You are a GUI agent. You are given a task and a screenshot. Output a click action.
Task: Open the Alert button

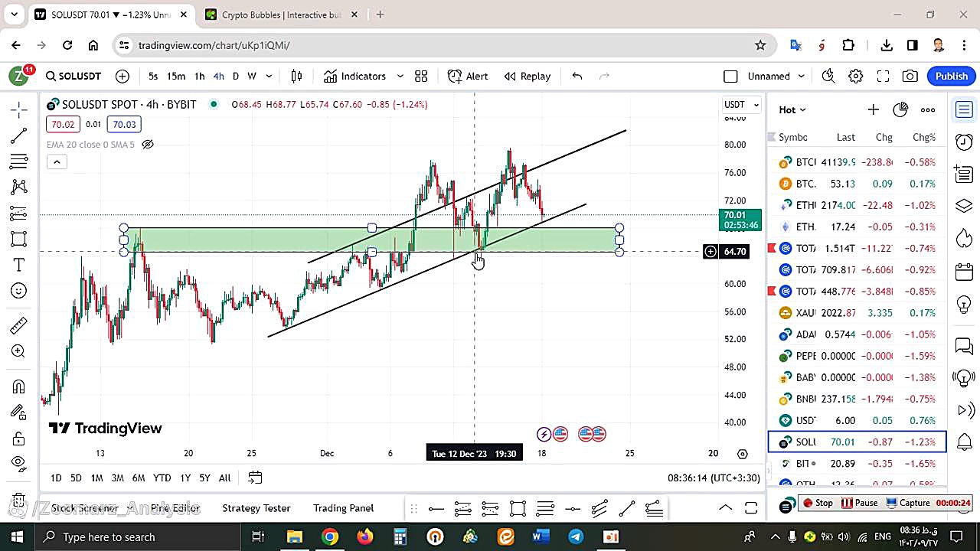(468, 76)
